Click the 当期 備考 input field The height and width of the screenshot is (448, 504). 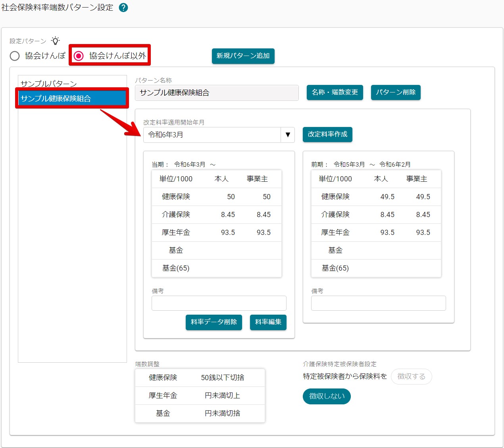(x=219, y=303)
